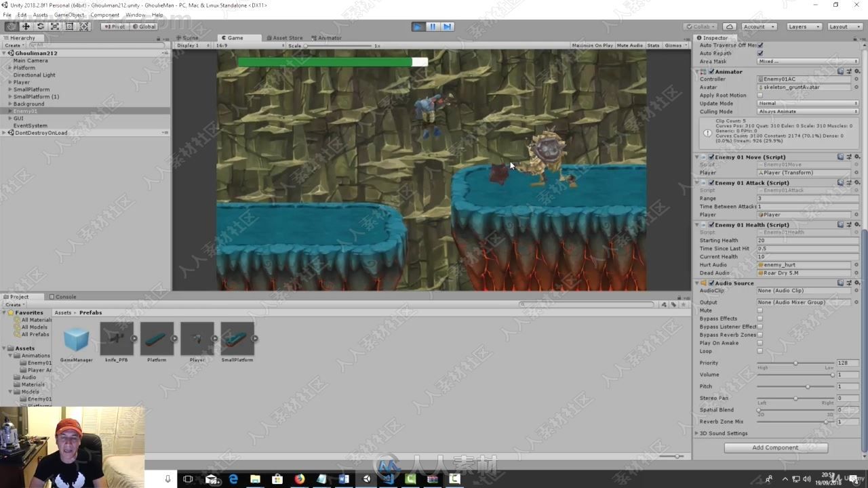Adjust the Volume slider
The width and height of the screenshot is (868, 488).
tap(795, 375)
